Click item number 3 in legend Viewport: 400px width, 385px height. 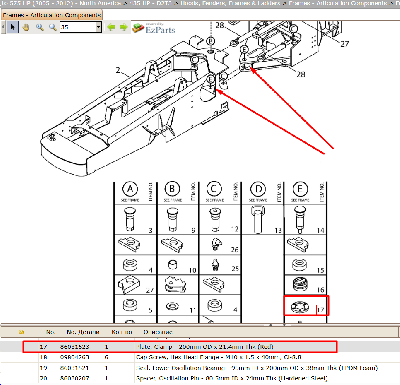[x=150, y=230]
